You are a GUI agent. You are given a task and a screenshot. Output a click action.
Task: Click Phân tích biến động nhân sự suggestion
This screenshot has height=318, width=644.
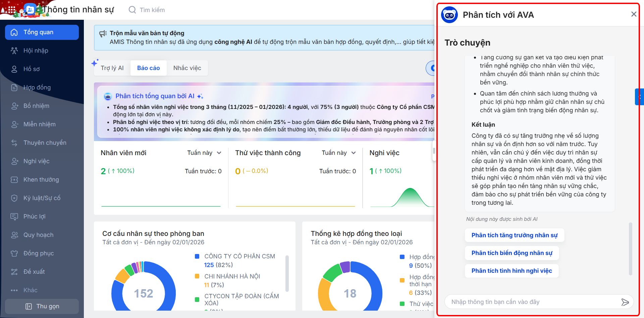tap(512, 253)
